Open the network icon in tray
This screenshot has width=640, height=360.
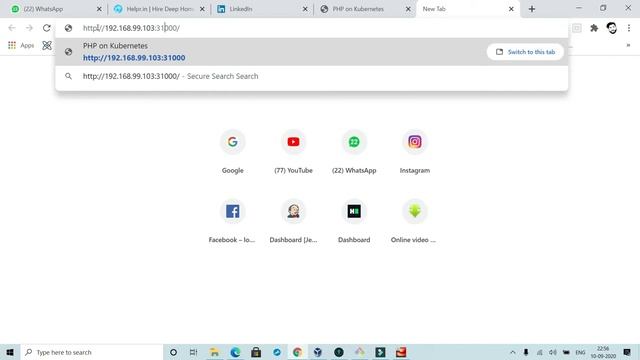click(x=540, y=352)
